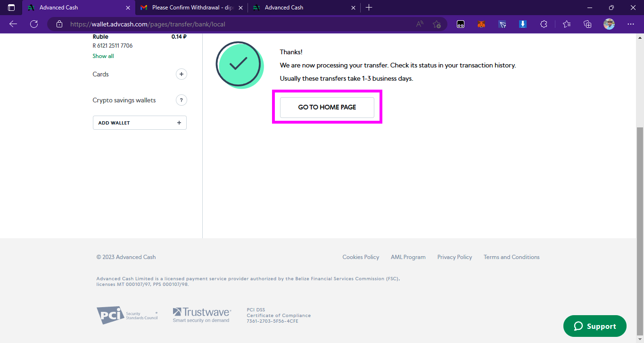Click the Cards label in the sidebar
The width and height of the screenshot is (644, 343).
point(100,74)
